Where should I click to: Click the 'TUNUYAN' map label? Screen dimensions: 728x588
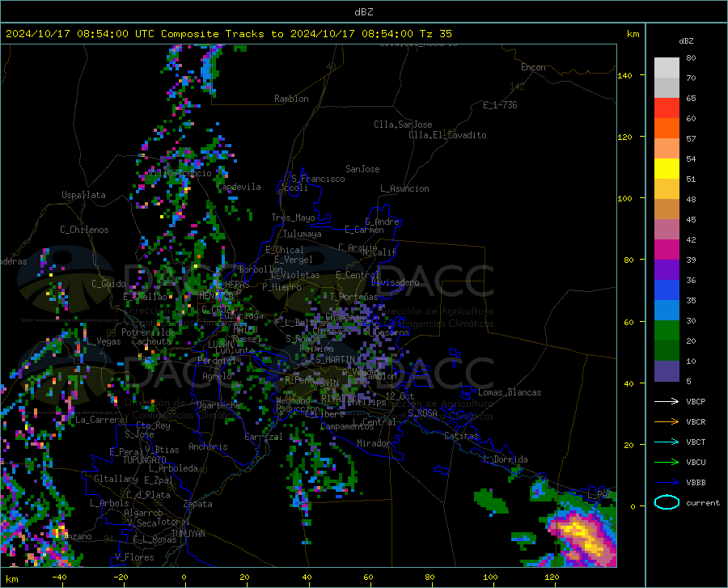pos(188,534)
